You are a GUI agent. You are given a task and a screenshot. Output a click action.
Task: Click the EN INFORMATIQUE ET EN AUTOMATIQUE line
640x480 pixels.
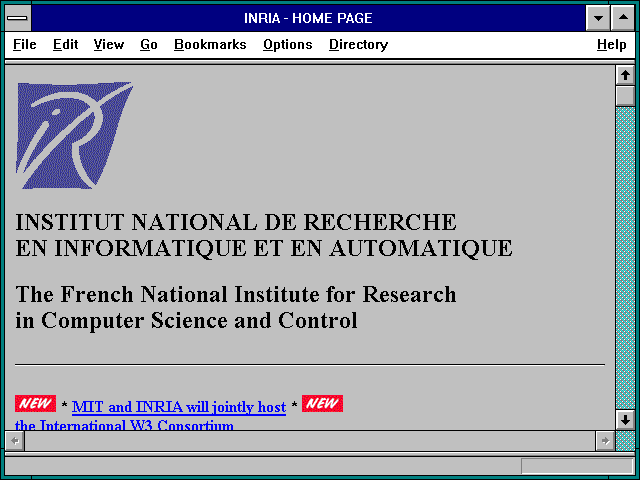(264, 248)
